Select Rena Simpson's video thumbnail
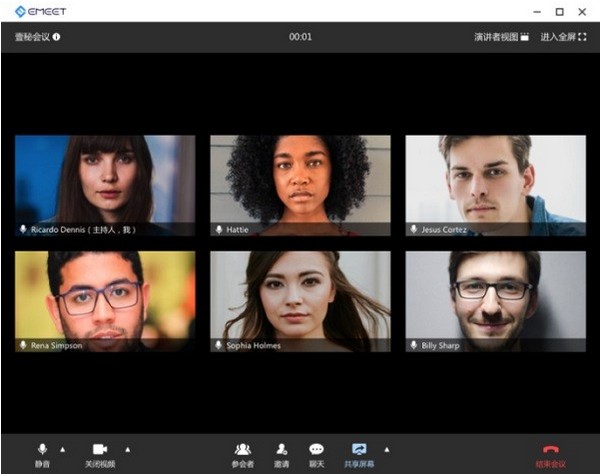The height and width of the screenshot is (474, 600). pyautogui.click(x=105, y=294)
